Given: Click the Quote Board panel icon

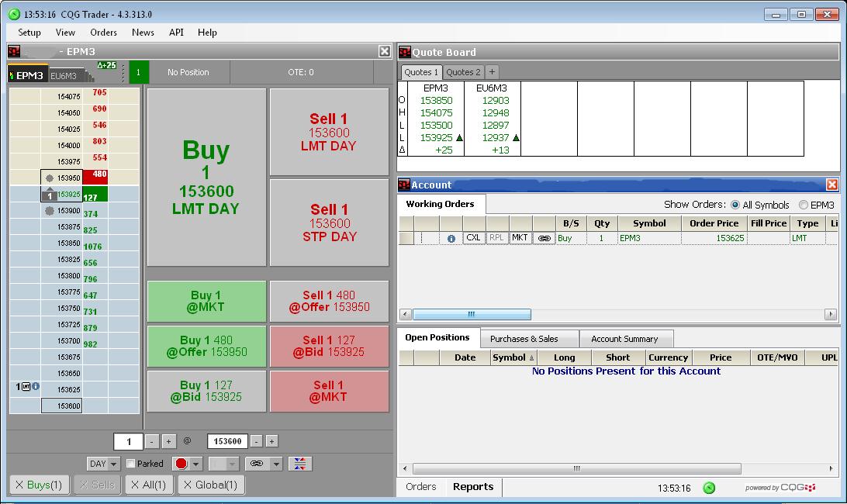Looking at the screenshot, I should (404, 52).
